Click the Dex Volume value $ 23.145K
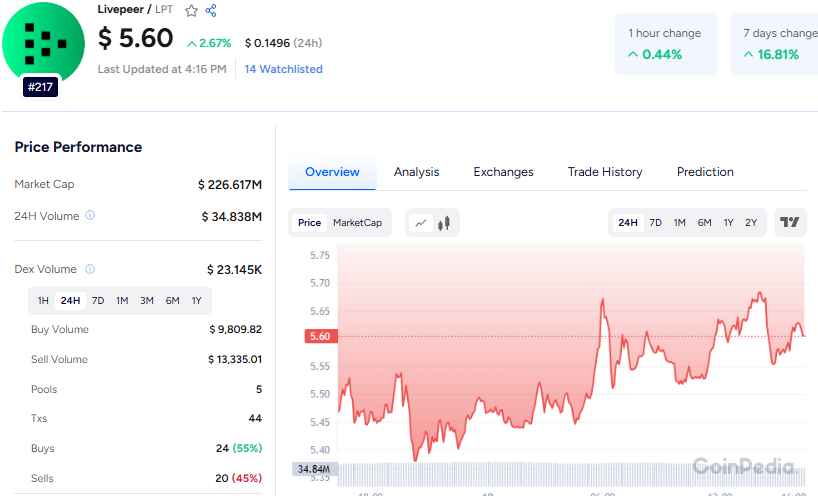 tap(234, 270)
